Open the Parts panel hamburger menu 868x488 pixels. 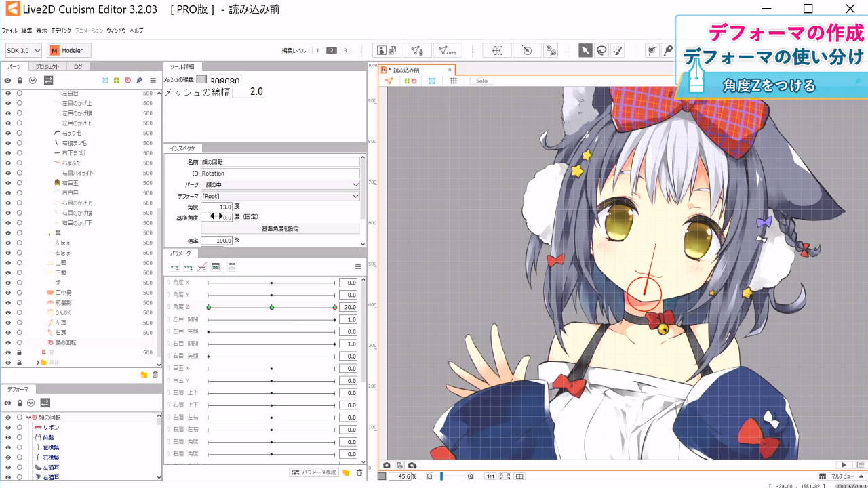[x=153, y=80]
